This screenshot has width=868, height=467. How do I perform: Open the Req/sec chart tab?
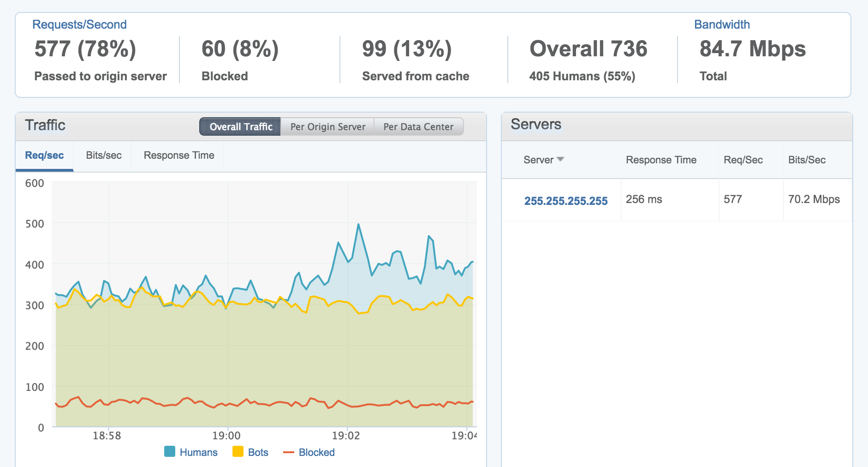point(44,156)
